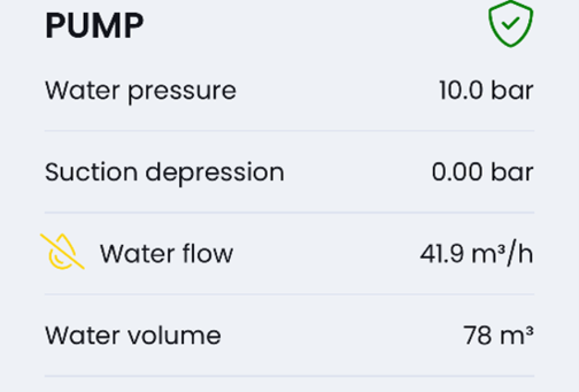Click the m³ unit beside 78
Image resolution: width=579 pixels, height=392 pixels.
(516, 335)
